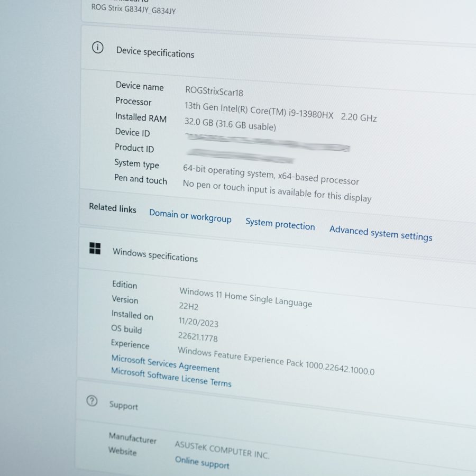Screen dimensions: 476x476
Task: Select the ASUSTeK COMPUTER INC. value
Action: click(x=222, y=450)
